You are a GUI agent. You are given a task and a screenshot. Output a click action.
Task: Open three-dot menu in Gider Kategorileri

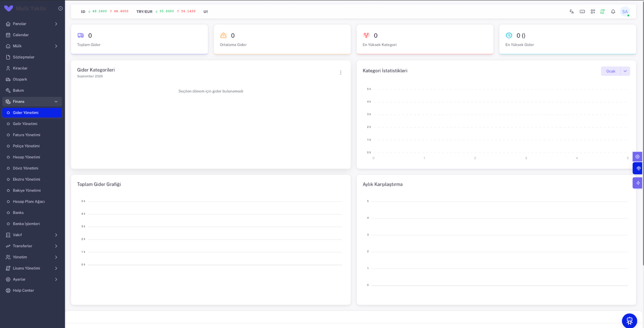[x=341, y=73]
